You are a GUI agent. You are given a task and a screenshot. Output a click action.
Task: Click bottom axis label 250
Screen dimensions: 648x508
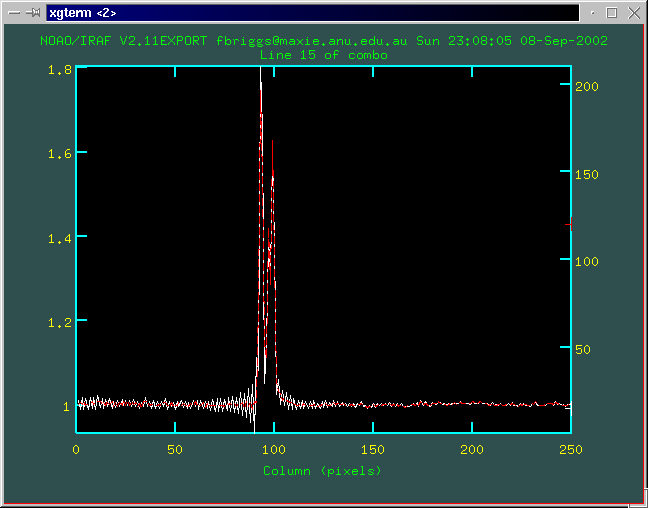[571, 450]
